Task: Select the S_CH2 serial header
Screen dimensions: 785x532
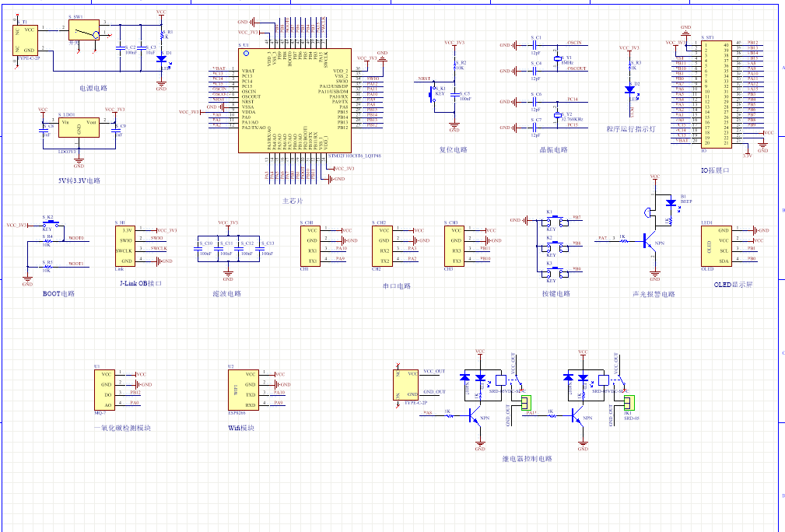Action: tap(383, 246)
